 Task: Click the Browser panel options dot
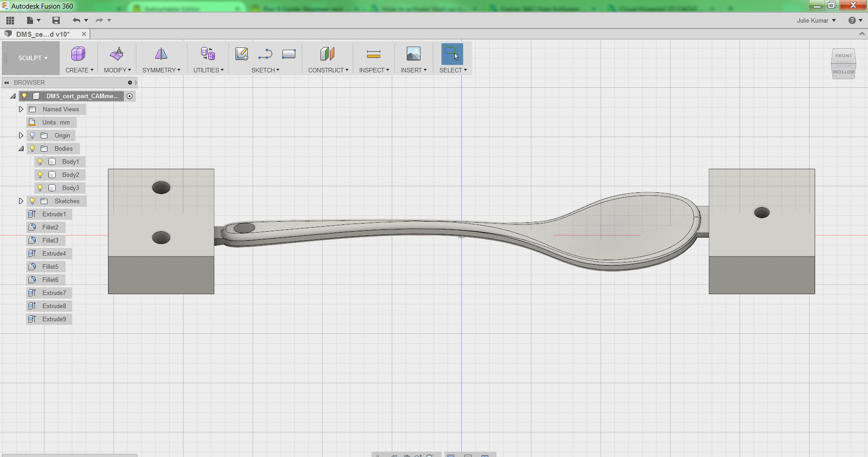(130, 82)
